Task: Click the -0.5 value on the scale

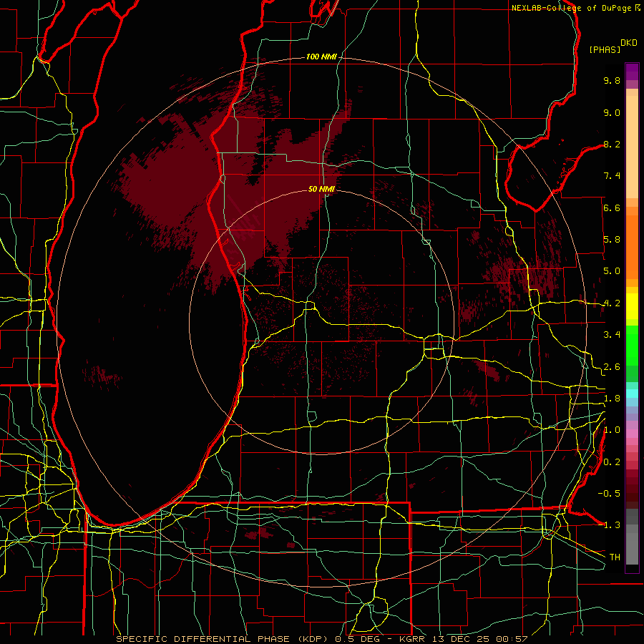Action: pos(609,494)
